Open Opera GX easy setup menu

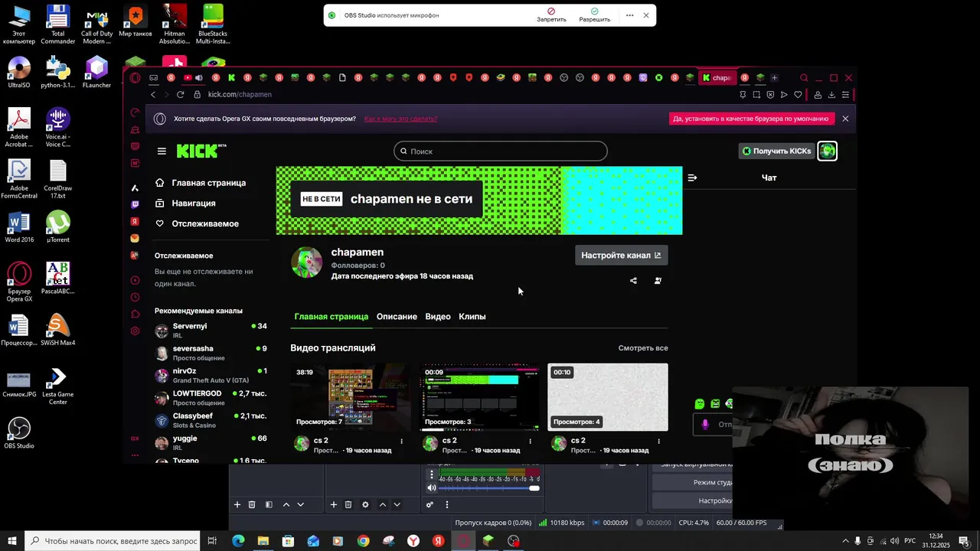[x=845, y=95]
